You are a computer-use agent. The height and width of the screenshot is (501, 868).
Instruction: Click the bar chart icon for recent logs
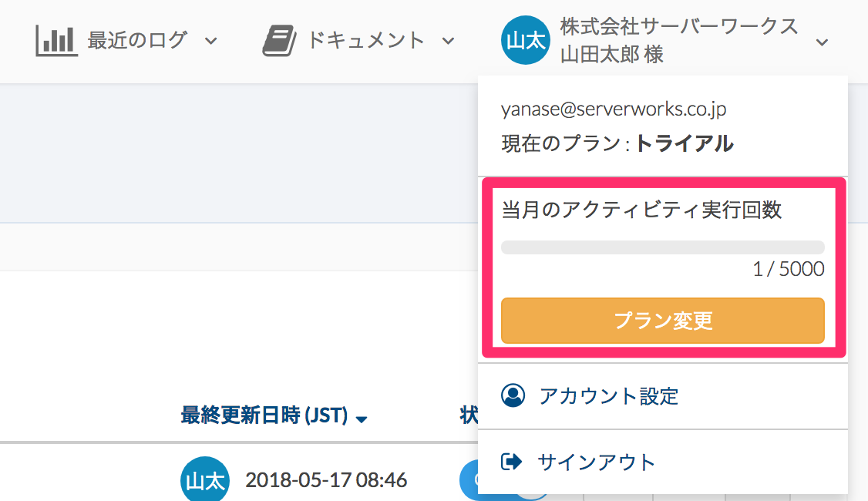pyautogui.click(x=56, y=40)
